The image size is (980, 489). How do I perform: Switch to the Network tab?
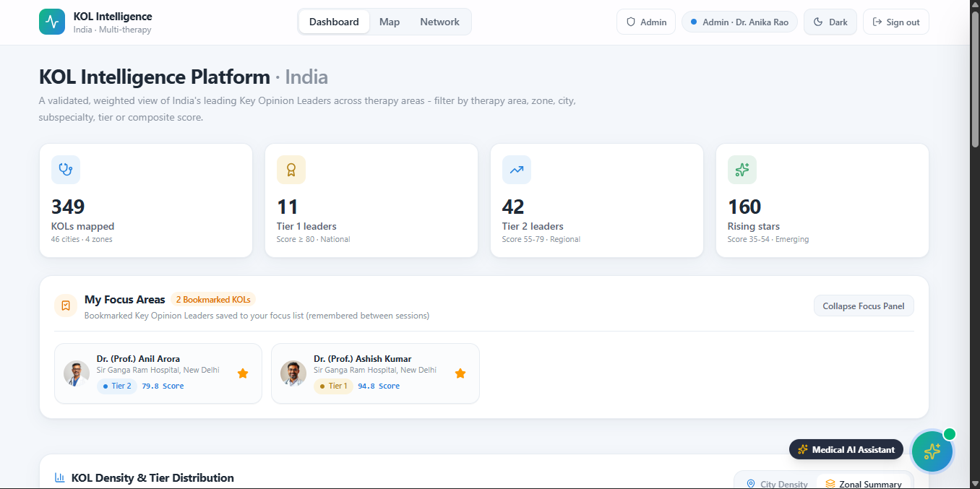439,22
